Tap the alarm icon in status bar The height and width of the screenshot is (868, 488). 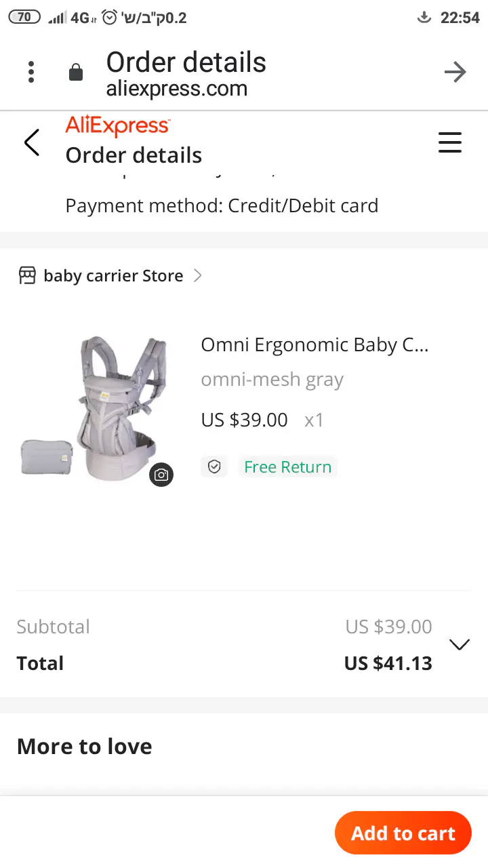(x=109, y=18)
